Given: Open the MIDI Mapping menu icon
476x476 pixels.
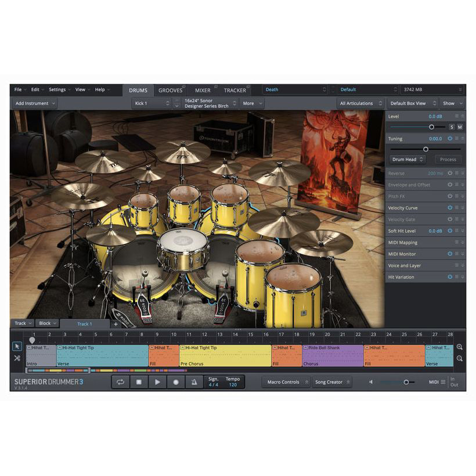Looking at the screenshot, I should tap(457, 242).
